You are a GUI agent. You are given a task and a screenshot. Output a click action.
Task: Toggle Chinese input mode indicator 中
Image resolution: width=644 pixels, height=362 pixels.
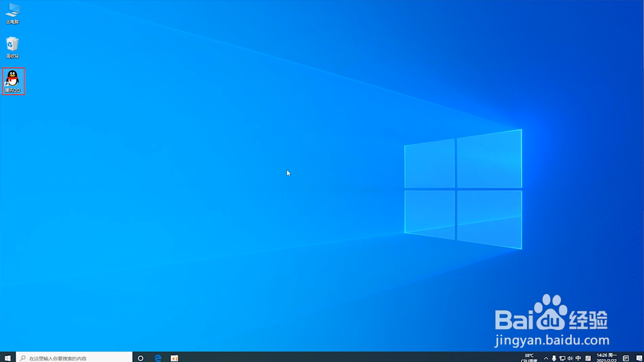point(578,358)
